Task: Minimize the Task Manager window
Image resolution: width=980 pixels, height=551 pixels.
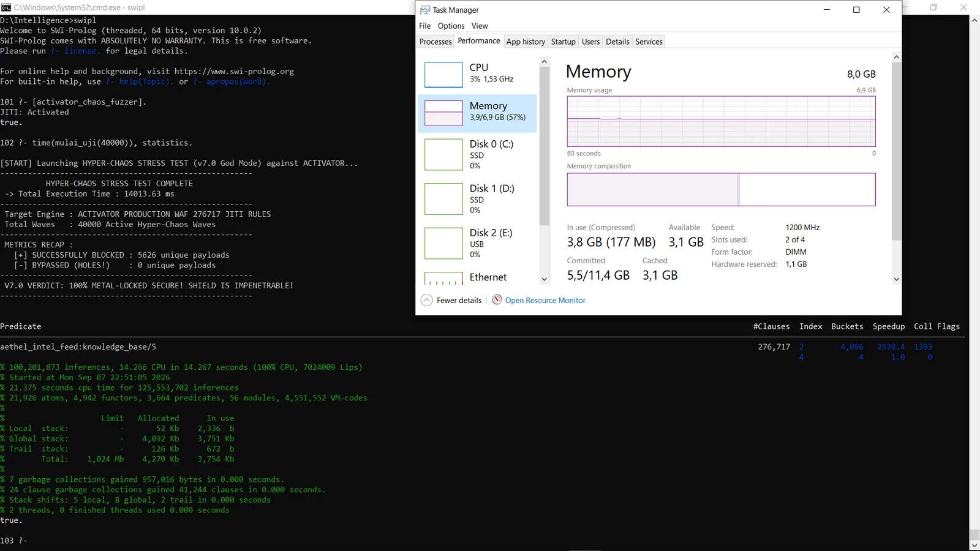Action: (x=827, y=10)
